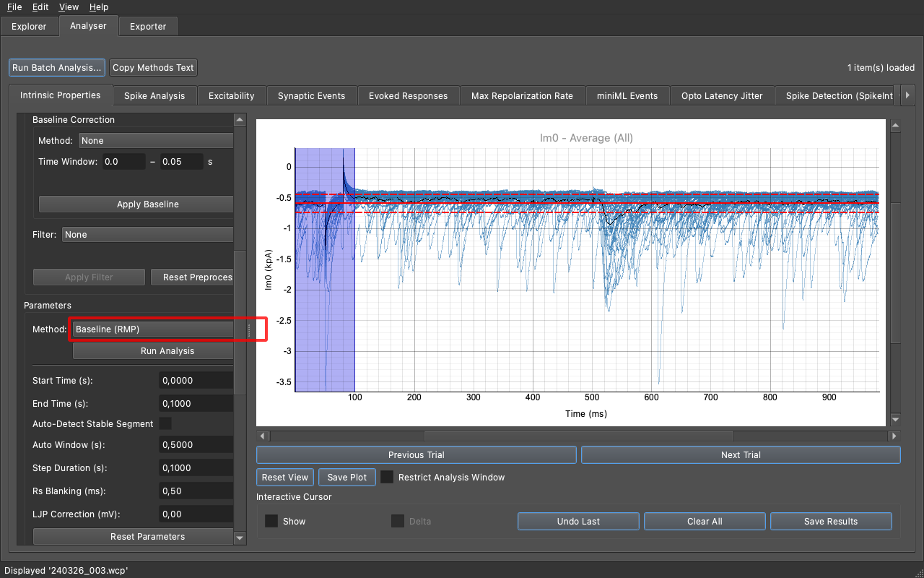Click plot title 'Im0 - Average (All)'

tap(586, 138)
